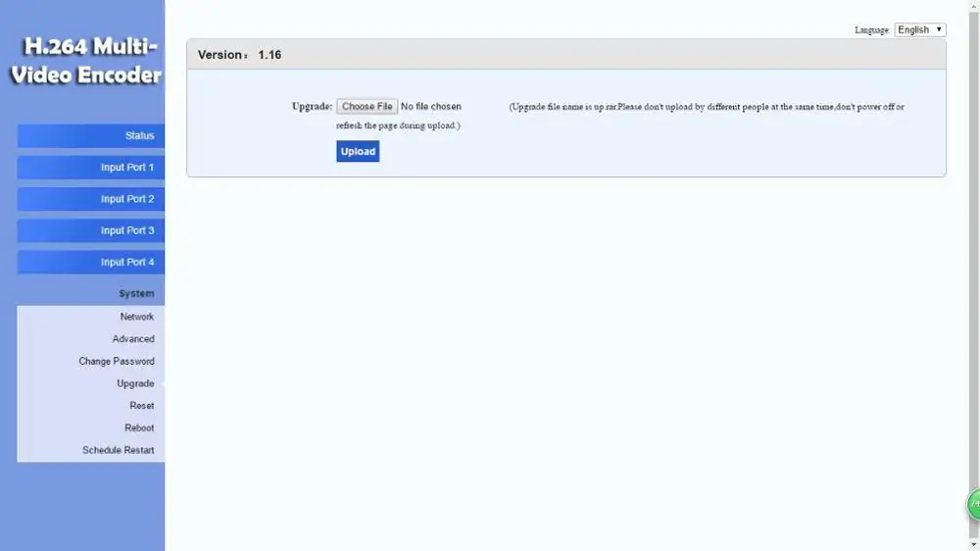Select Upgrade in the System submenu

[x=135, y=383]
